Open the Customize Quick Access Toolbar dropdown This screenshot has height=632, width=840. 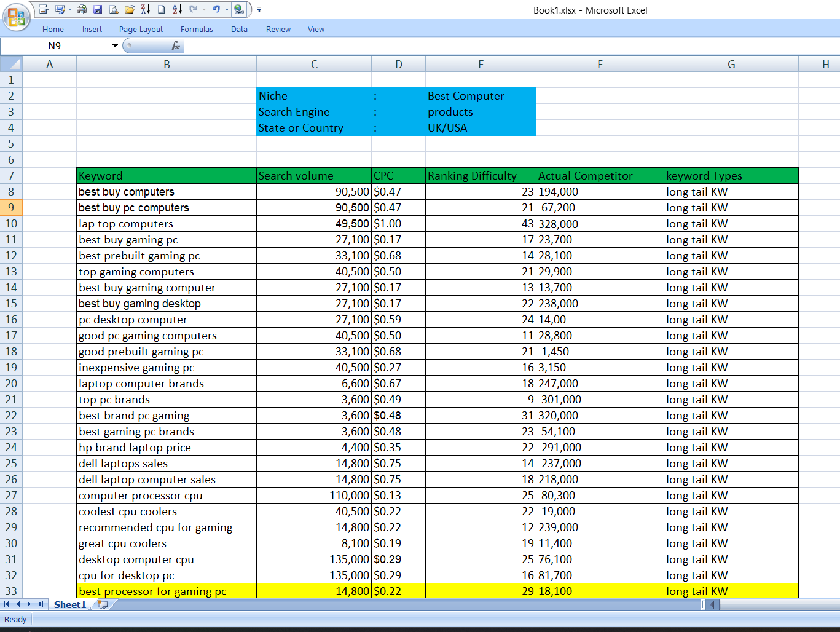pyautogui.click(x=259, y=10)
